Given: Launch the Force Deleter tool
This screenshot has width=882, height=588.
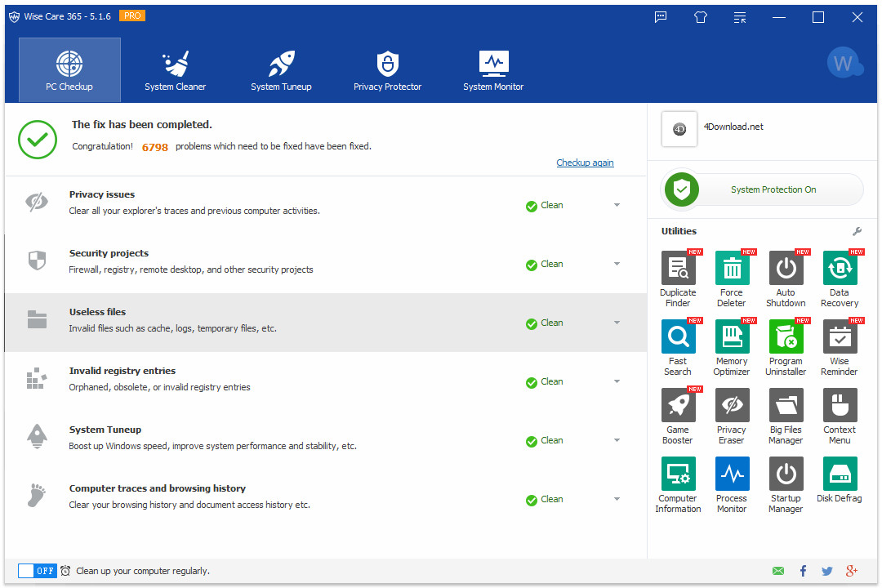Looking at the screenshot, I should point(732,269).
